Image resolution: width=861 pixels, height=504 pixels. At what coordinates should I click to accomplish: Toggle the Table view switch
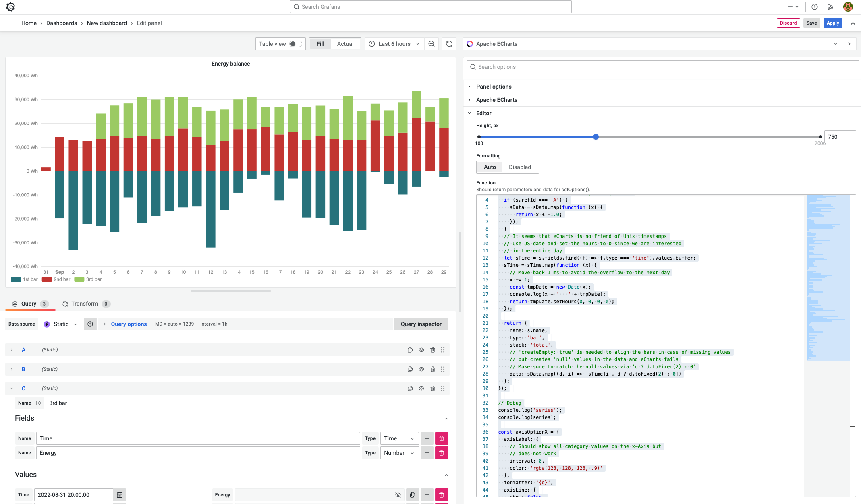[295, 44]
